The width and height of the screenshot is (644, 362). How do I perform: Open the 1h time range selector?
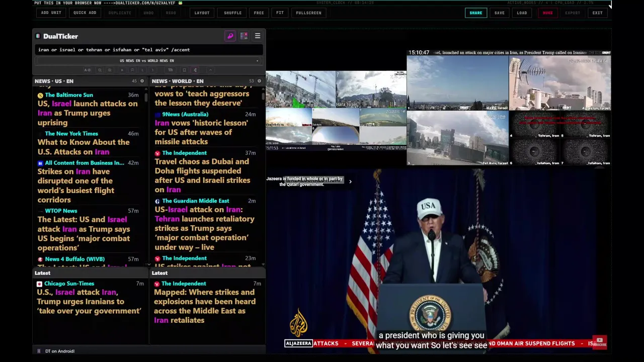[171, 70]
